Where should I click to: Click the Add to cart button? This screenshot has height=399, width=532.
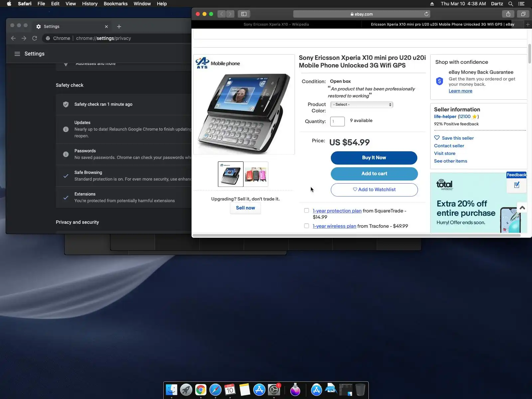[x=374, y=174]
